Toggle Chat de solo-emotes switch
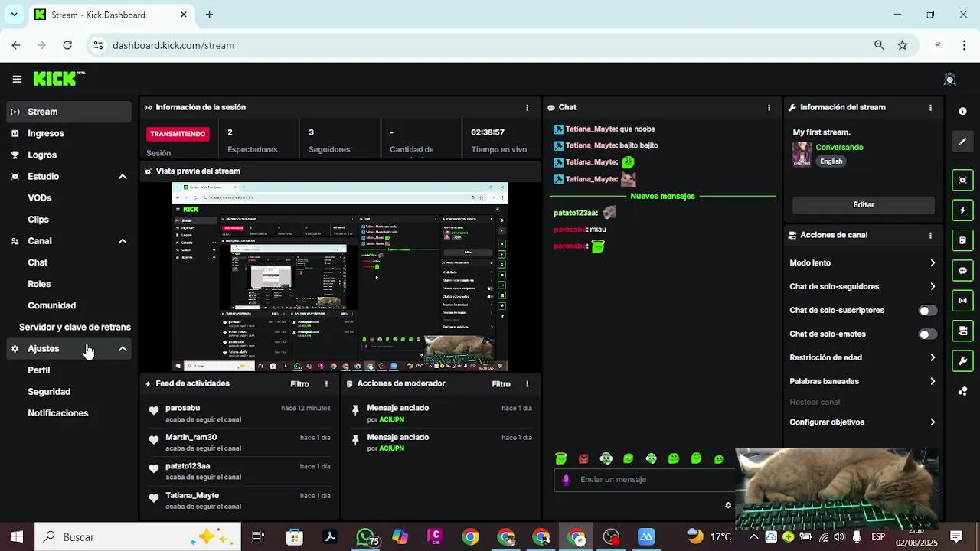 [x=927, y=334]
